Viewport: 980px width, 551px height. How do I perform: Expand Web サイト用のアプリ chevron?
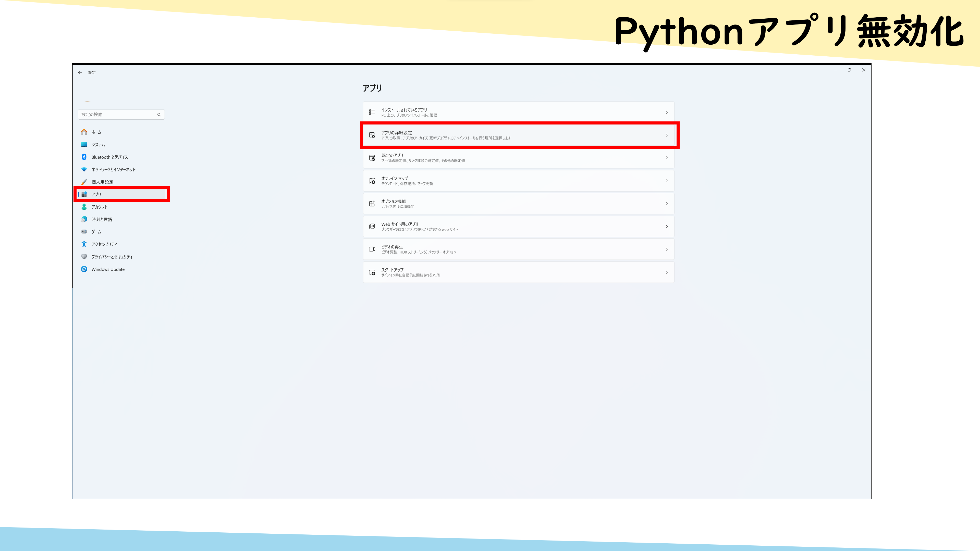(x=667, y=227)
